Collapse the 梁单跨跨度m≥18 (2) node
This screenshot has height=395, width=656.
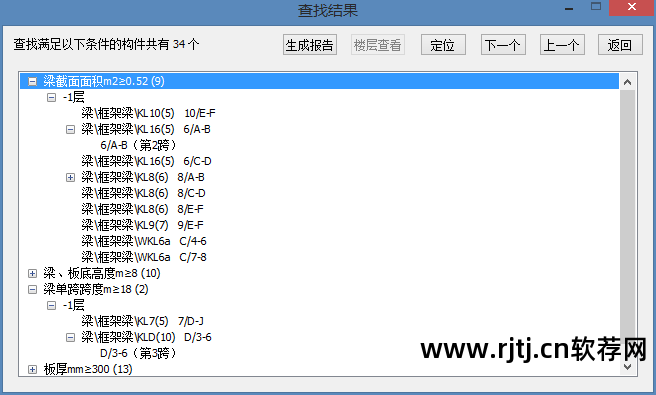[32, 289]
